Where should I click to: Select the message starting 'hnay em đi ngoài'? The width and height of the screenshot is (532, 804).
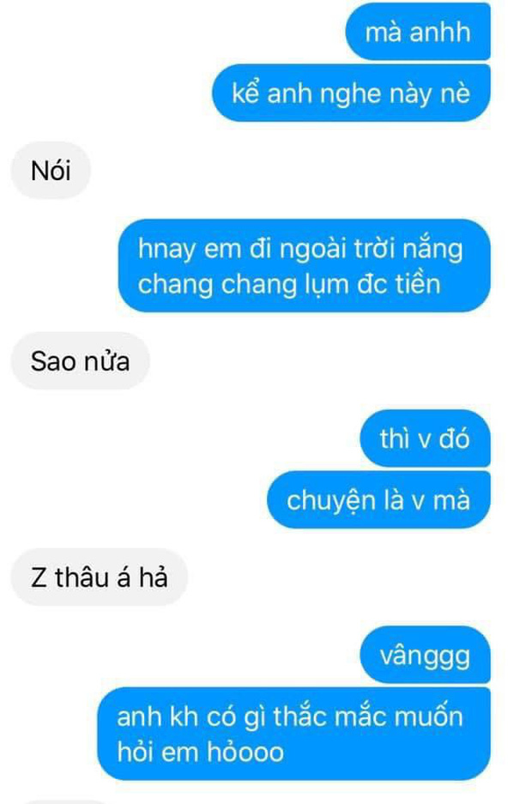click(304, 266)
